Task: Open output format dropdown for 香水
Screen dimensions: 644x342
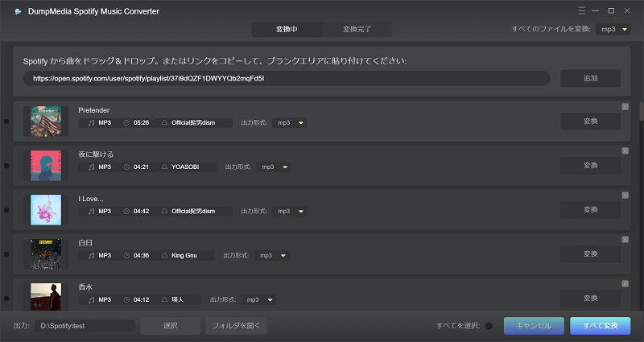Action: click(x=258, y=299)
